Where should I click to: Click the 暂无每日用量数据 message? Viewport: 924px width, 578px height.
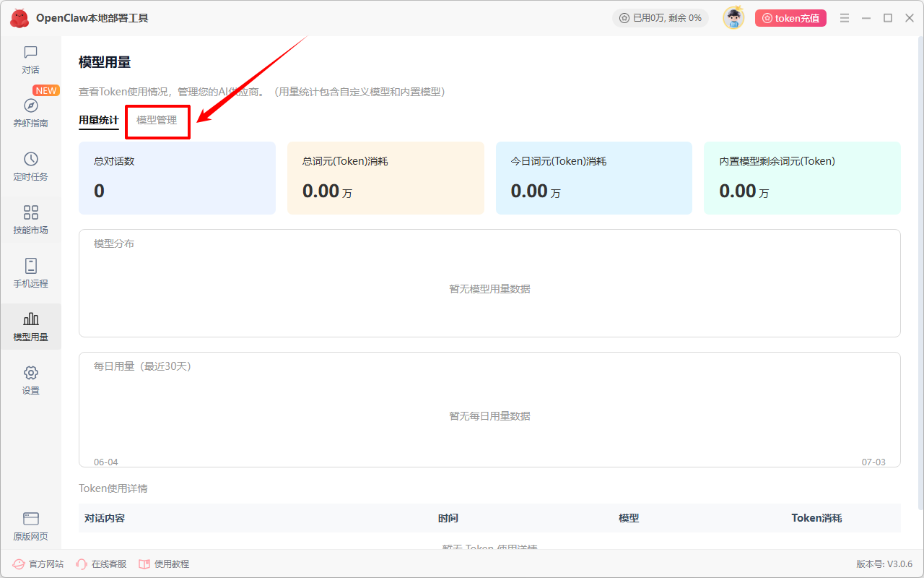pos(489,416)
